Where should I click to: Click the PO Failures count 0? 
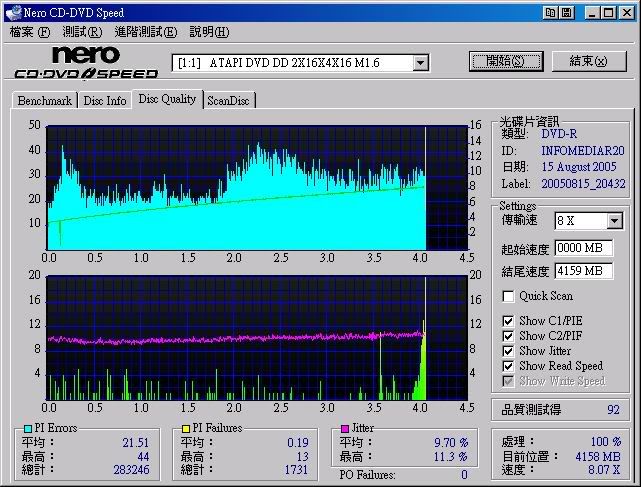pyautogui.click(x=464, y=475)
